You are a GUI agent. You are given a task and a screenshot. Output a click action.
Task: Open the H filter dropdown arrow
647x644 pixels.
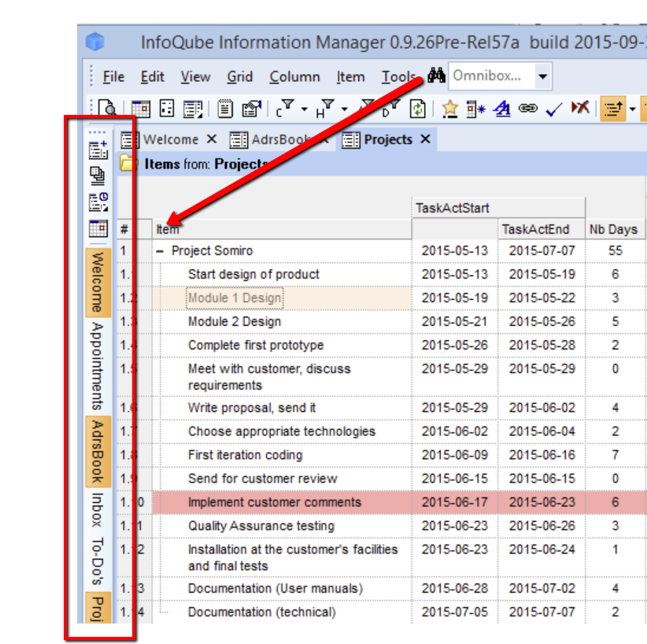pos(344,109)
